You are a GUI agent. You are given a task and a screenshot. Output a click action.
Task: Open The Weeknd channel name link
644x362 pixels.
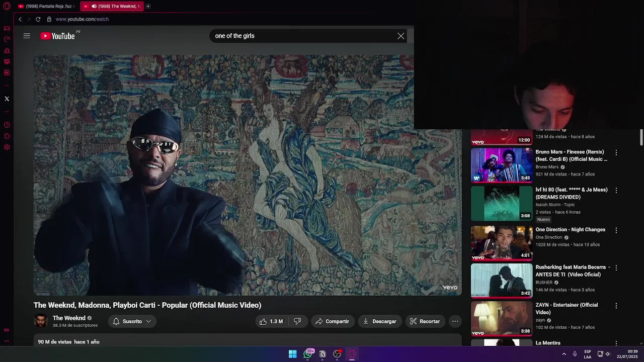tap(69, 318)
